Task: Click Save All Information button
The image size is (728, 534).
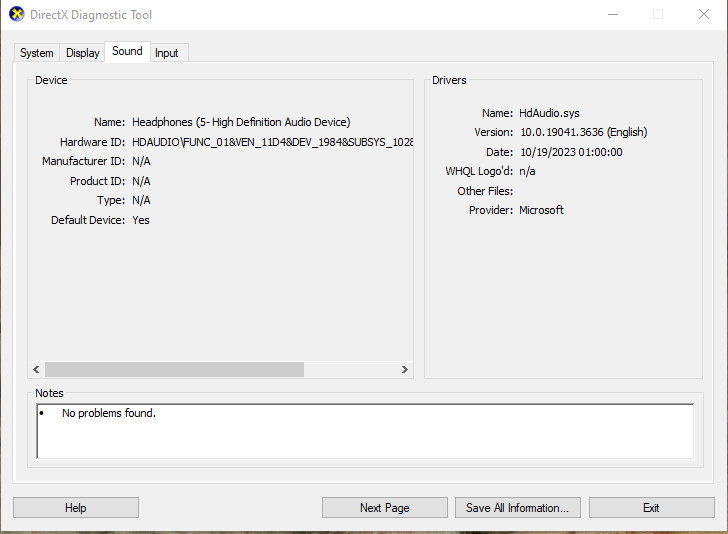Action: pyautogui.click(x=517, y=508)
